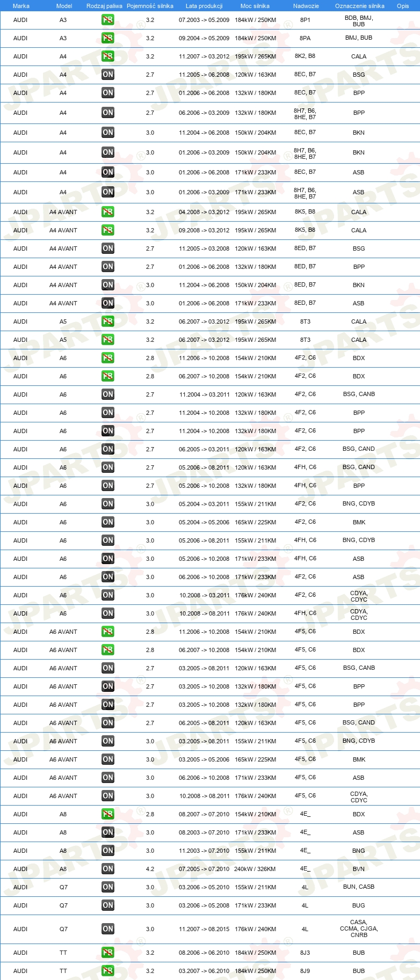
Task: Select the BUN, CASB engine code cell
Action: pos(359,887)
